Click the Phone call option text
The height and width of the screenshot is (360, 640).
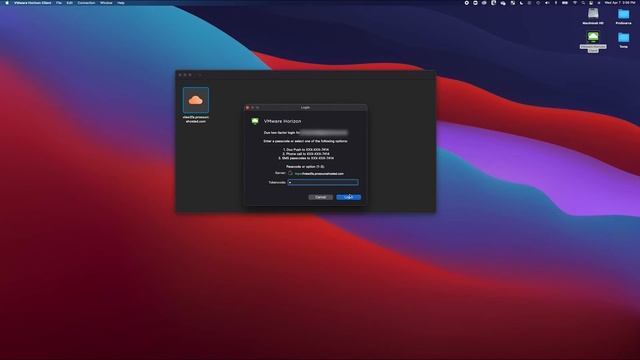click(306, 154)
